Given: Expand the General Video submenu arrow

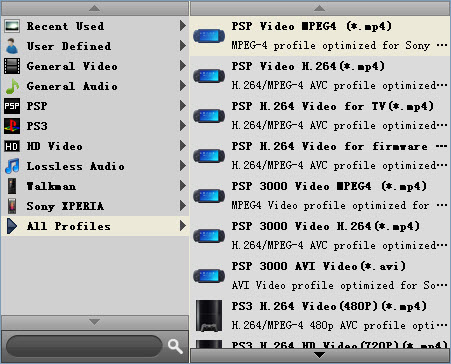Looking at the screenshot, I should coord(183,66).
